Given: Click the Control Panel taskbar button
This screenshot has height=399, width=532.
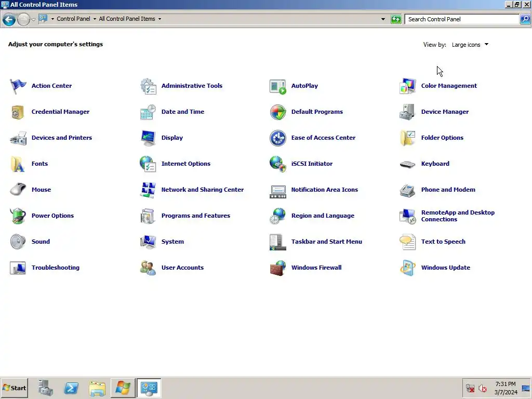Looking at the screenshot, I should 149,388.
